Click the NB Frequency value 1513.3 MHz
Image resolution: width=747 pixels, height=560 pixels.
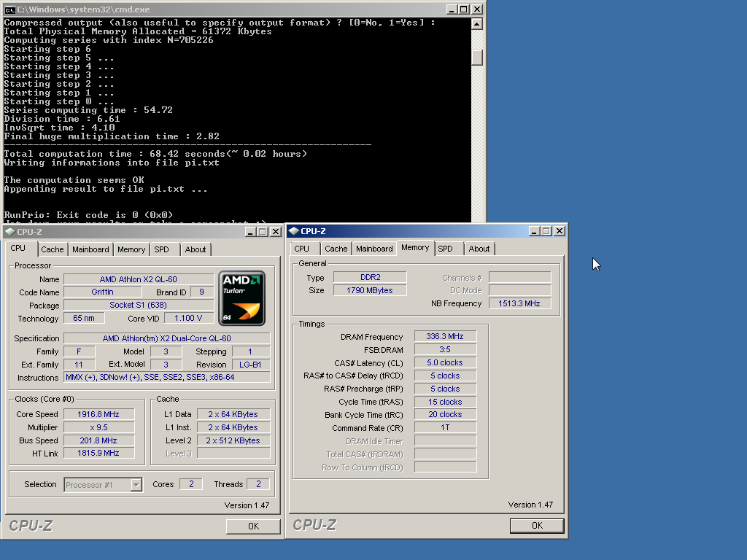point(519,303)
